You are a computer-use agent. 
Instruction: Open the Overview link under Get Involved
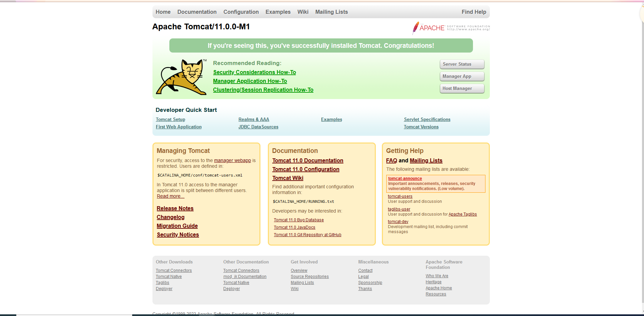pyautogui.click(x=299, y=271)
